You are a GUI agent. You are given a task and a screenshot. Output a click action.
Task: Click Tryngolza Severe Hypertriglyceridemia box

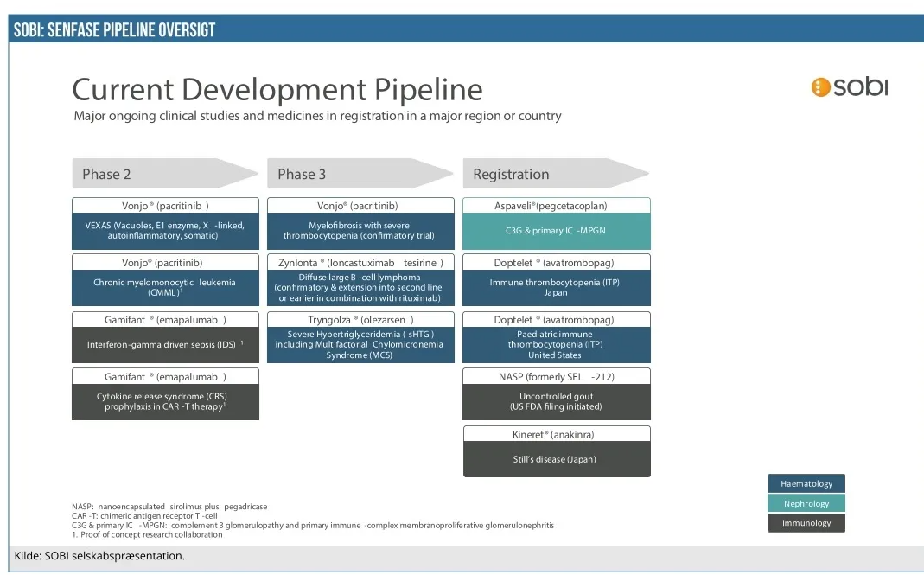(360, 344)
